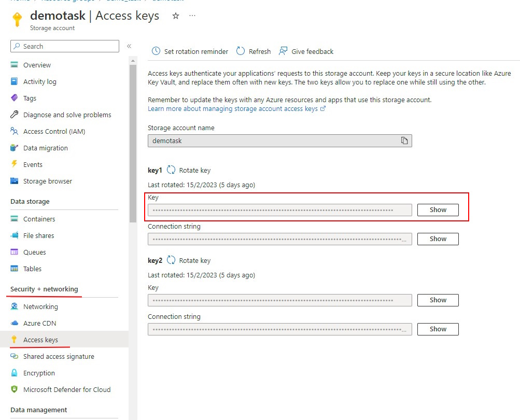Screen dimensions: 520x420
Task: Click the Set rotation reminder clock icon
Action: point(156,51)
